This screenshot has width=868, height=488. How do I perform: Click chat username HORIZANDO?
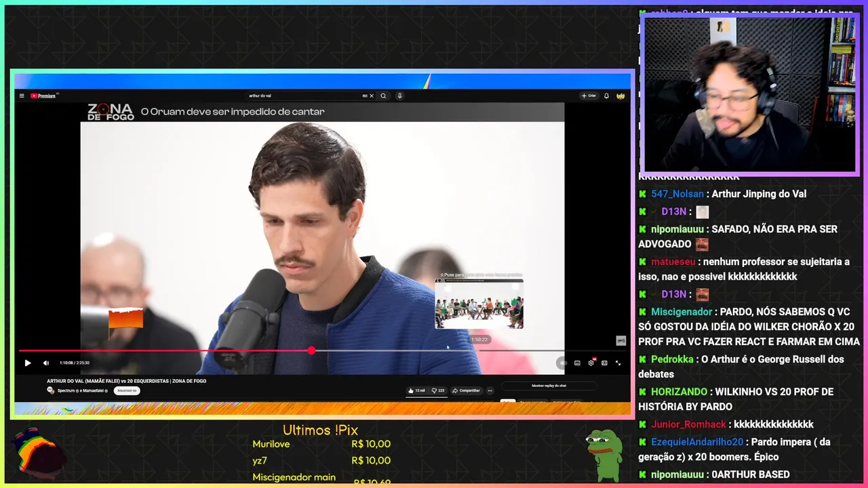(x=679, y=392)
